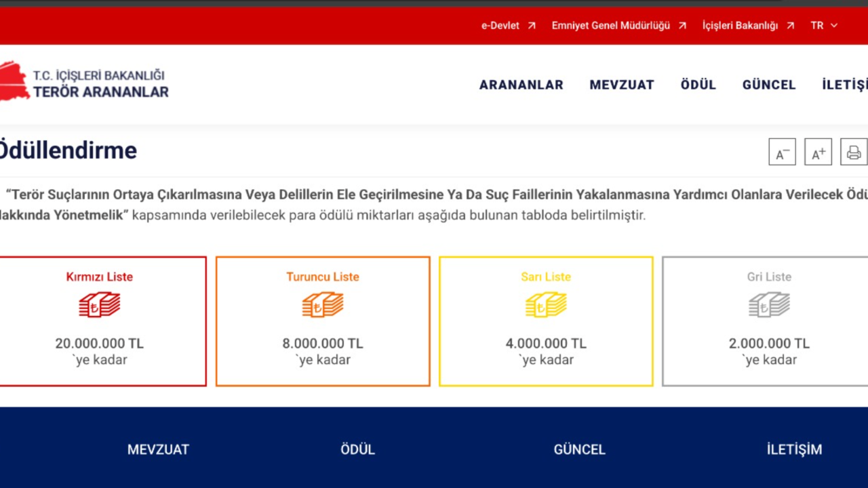Select the Gri Liste heading
The image size is (868, 488).
click(769, 277)
